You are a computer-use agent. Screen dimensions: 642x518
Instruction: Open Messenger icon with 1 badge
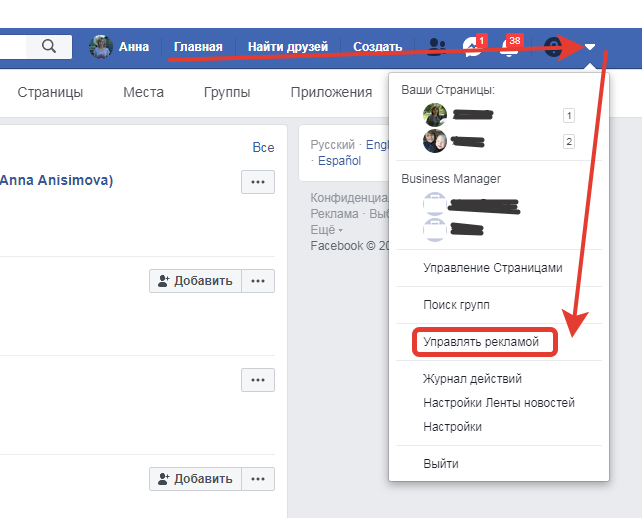472,47
